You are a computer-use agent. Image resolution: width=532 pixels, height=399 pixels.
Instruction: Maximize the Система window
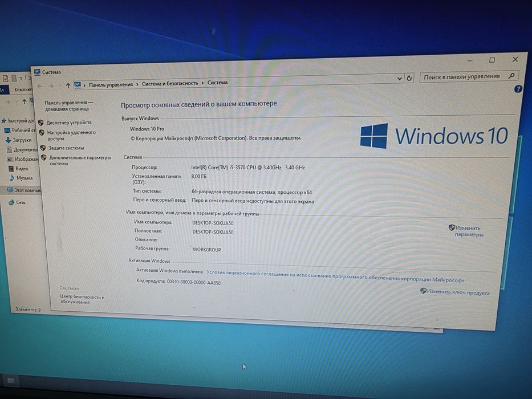click(492, 60)
